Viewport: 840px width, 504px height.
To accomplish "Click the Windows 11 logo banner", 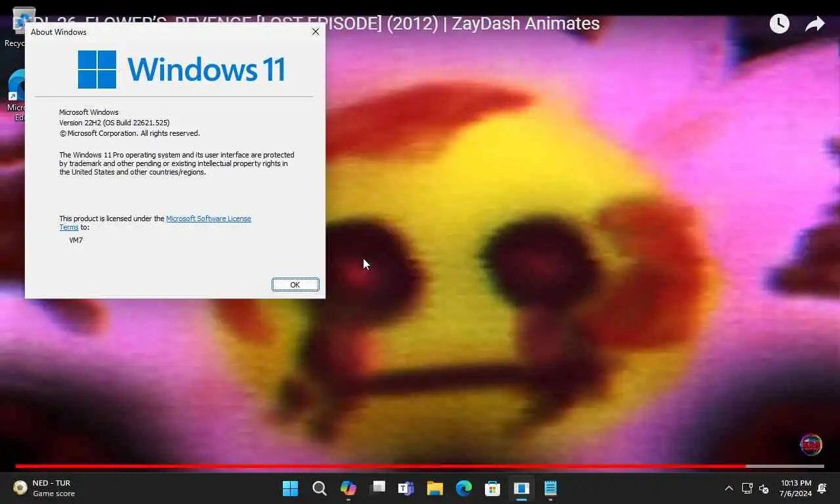I will (x=181, y=69).
